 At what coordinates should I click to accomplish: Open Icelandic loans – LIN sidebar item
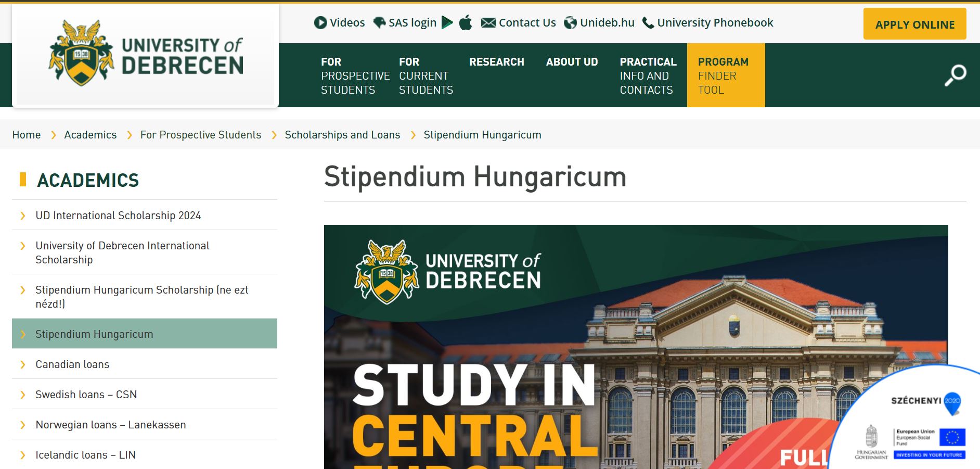click(145, 454)
